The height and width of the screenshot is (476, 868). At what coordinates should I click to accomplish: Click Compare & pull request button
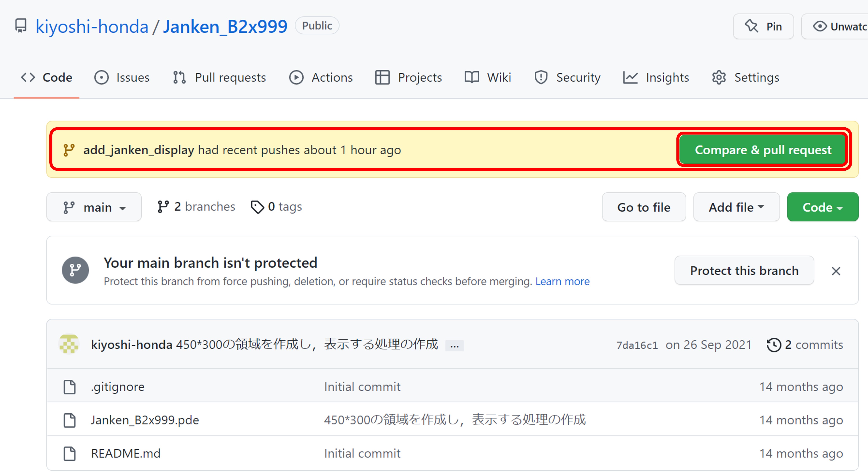(x=763, y=150)
